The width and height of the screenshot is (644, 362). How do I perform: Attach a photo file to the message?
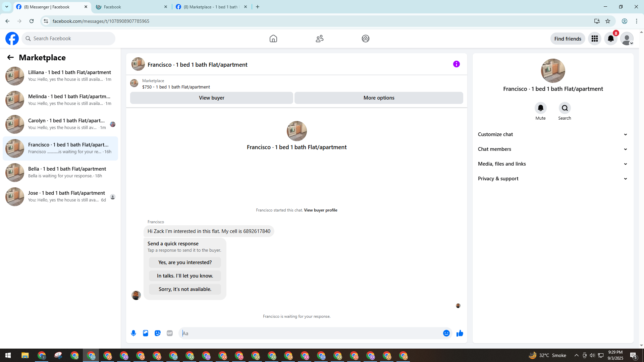(x=146, y=333)
